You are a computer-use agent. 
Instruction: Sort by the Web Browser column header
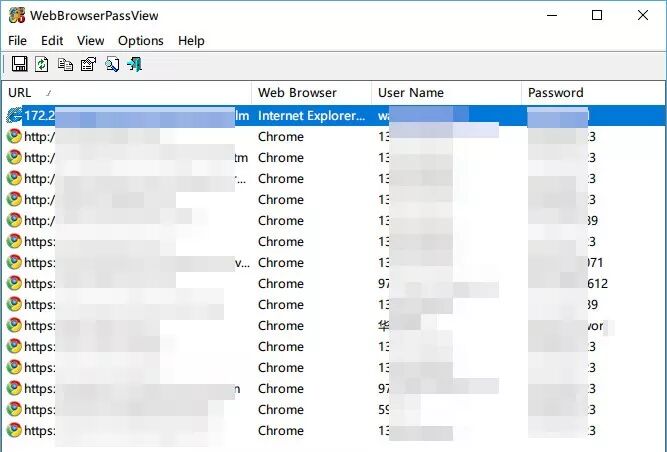(311, 93)
